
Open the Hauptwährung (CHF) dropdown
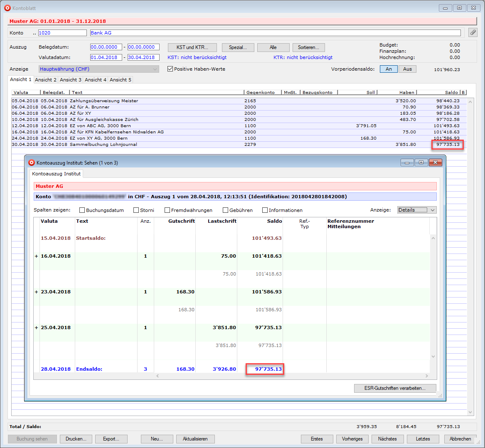98,69
